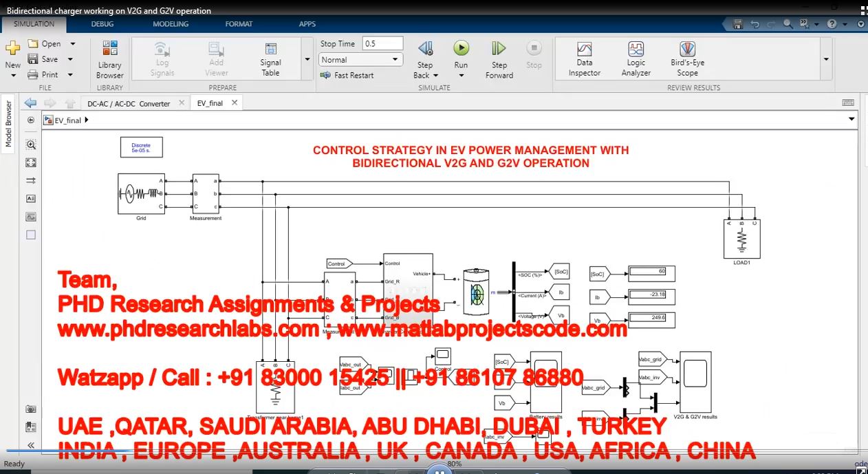Click Fit to View palette icon
The height and width of the screenshot is (474, 868).
30,163
